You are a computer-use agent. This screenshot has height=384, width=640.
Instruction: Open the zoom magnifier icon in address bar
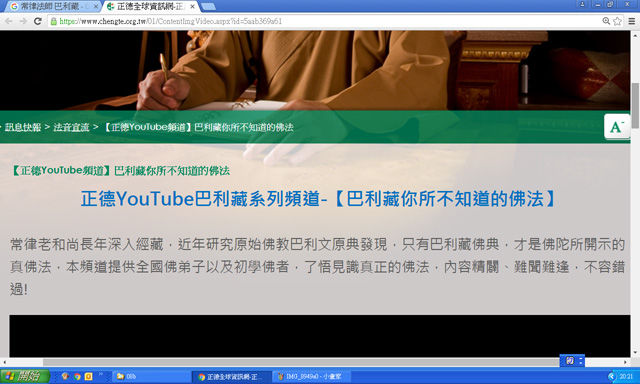tap(606, 21)
